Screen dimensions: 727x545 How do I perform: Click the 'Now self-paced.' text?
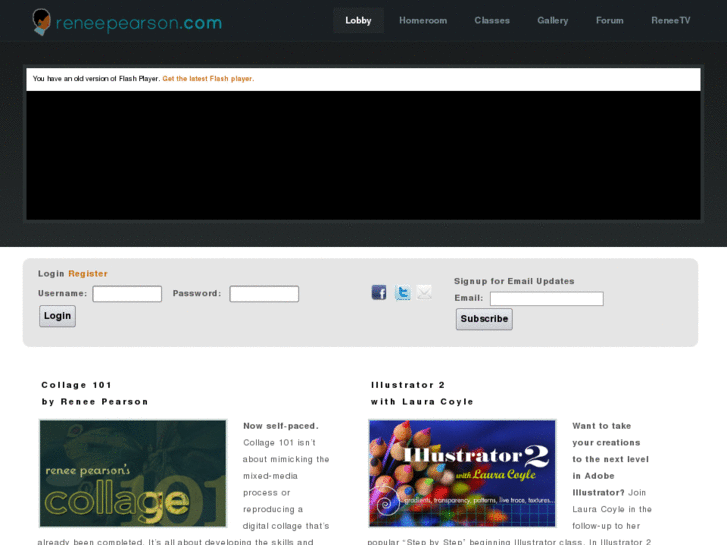click(x=281, y=426)
